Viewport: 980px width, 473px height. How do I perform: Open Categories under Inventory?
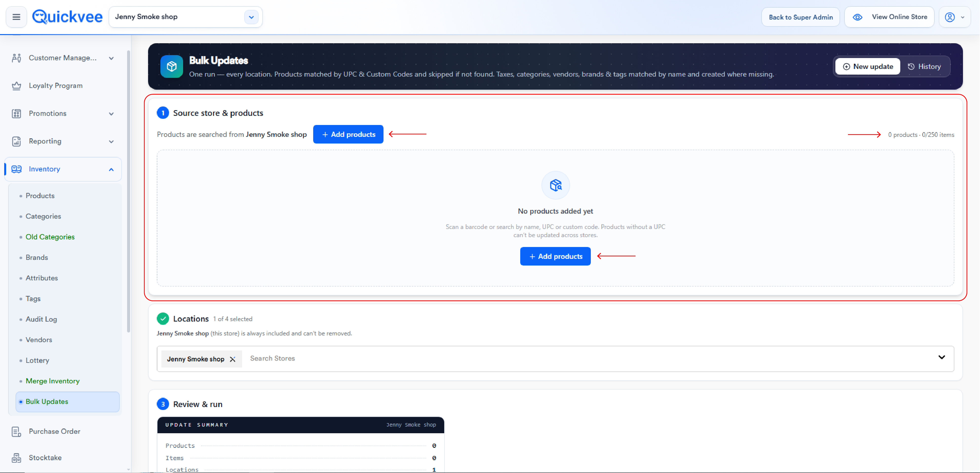tap(43, 216)
